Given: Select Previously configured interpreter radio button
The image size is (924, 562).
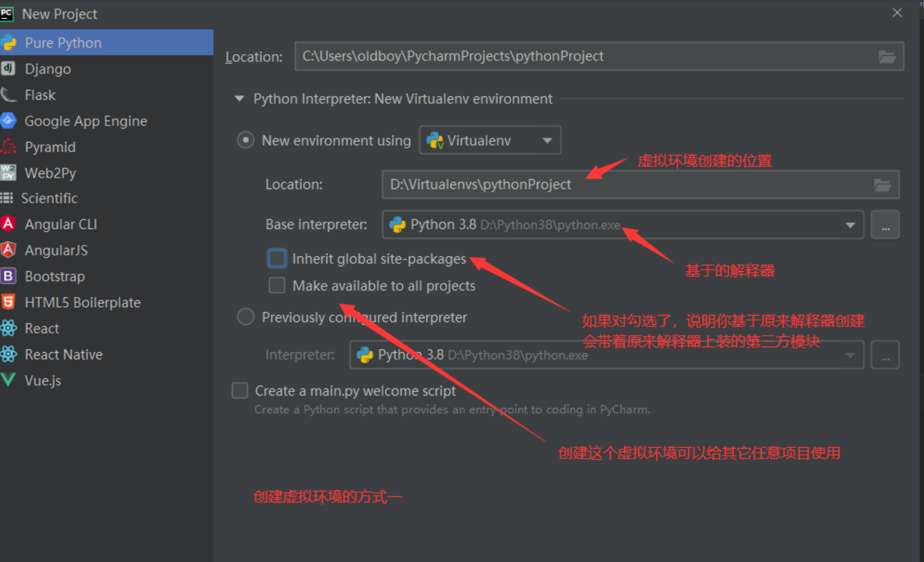Looking at the screenshot, I should (246, 317).
